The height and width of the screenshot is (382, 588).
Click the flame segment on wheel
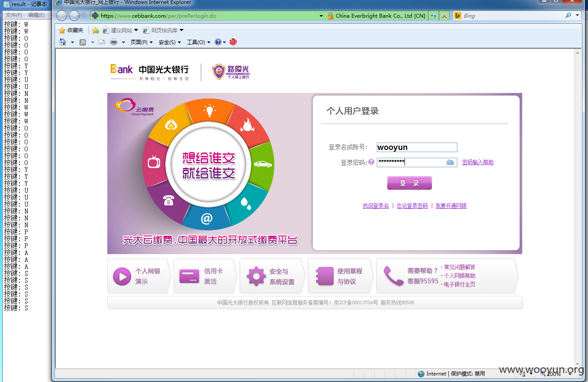(247, 125)
